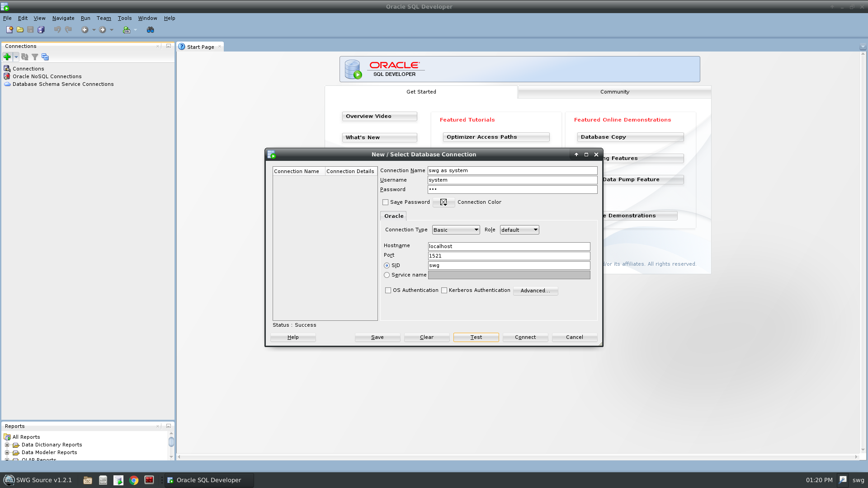Click the Filter funnel icon in Connections panel

tap(35, 57)
